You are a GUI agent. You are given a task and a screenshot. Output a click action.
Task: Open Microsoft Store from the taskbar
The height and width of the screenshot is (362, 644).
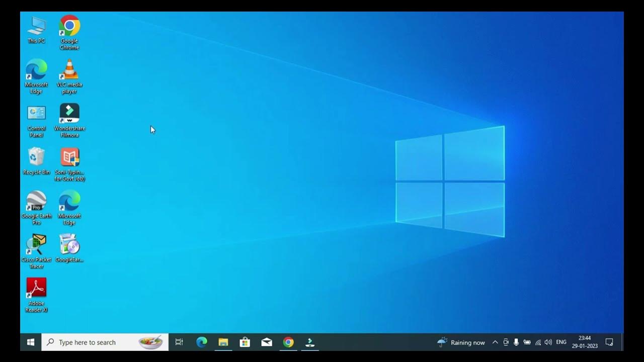coord(245,342)
